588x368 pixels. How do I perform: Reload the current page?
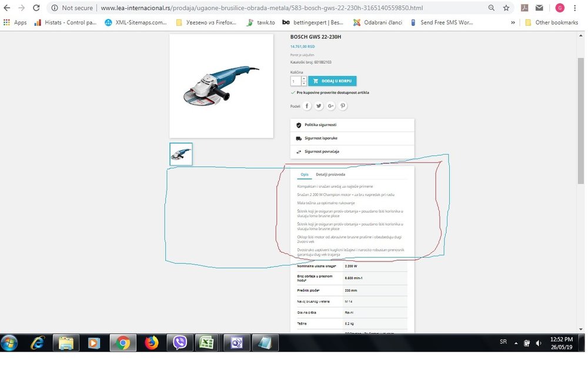pos(36,8)
